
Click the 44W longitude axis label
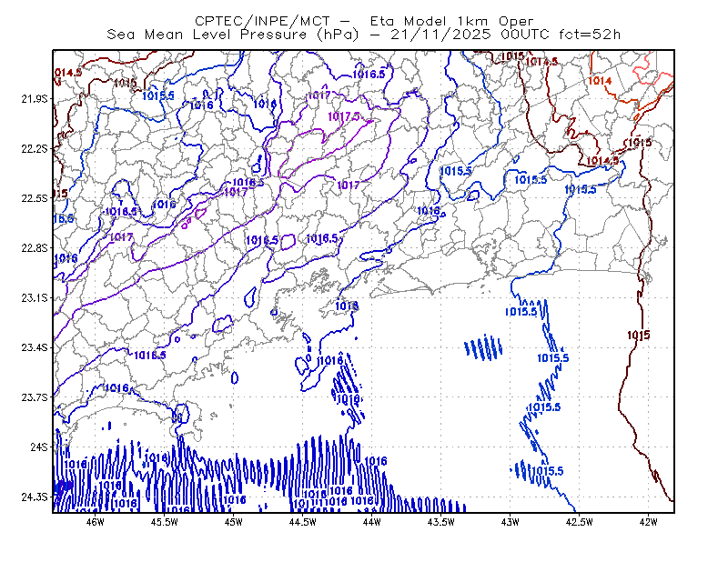pos(372,522)
